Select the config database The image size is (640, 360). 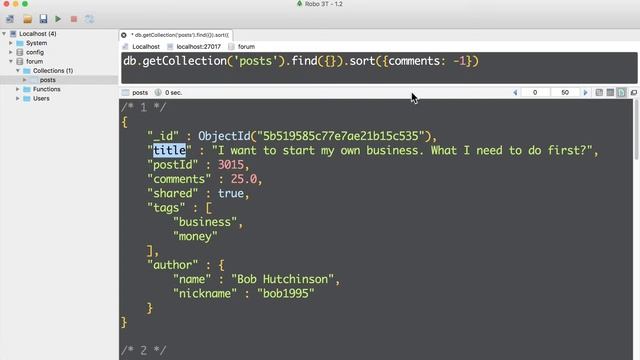[35, 52]
